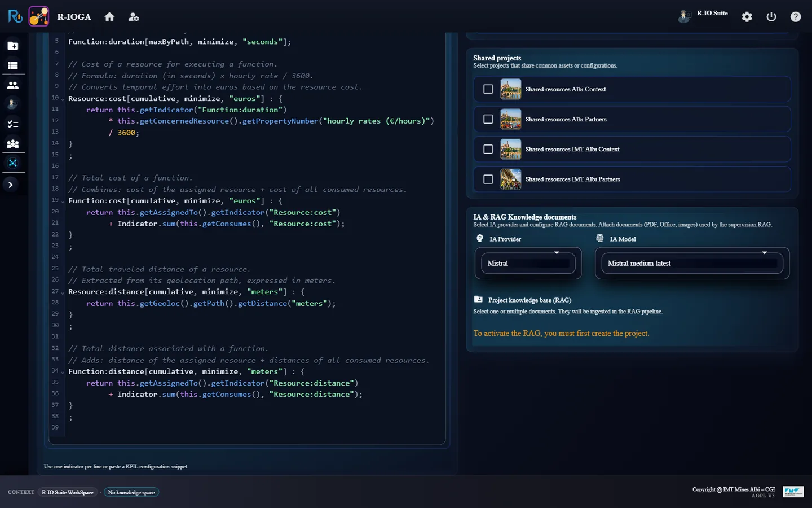Click the No knowledge space chip

[131, 492]
